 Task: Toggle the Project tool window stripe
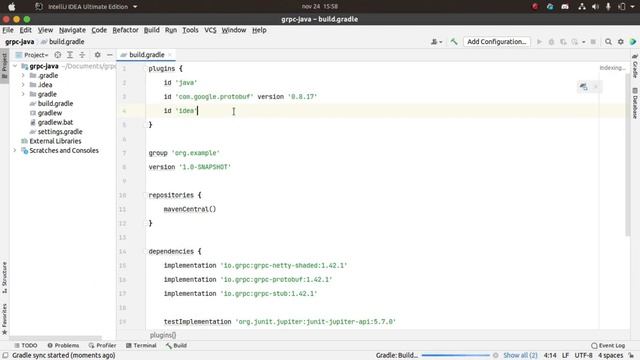pyautogui.click(x=4, y=66)
